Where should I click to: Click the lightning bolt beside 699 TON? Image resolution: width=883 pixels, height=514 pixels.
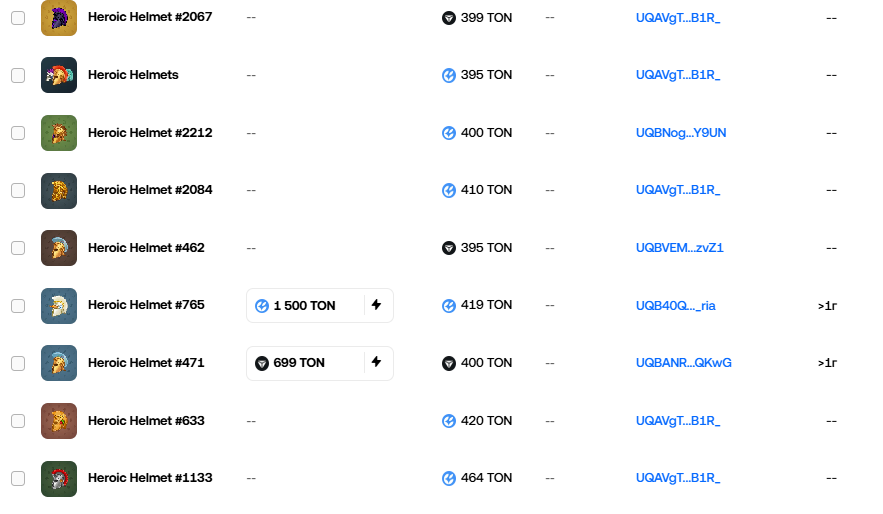(x=376, y=363)
